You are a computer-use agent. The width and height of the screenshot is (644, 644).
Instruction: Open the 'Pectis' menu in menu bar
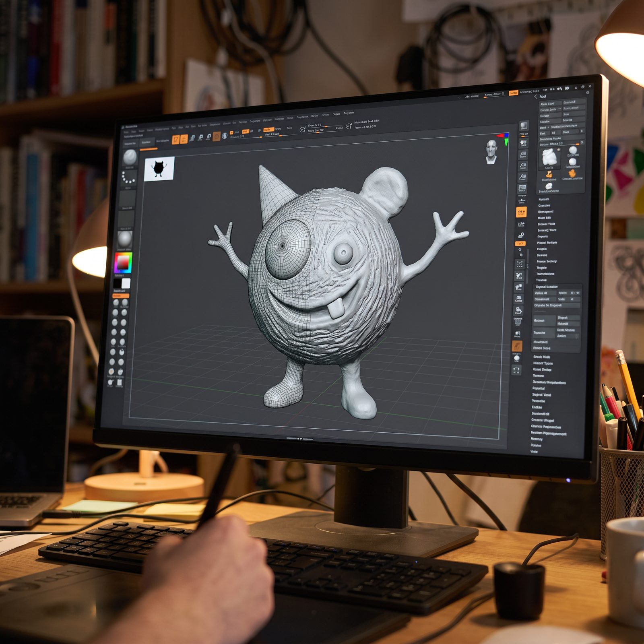click(x=290, y=118)
